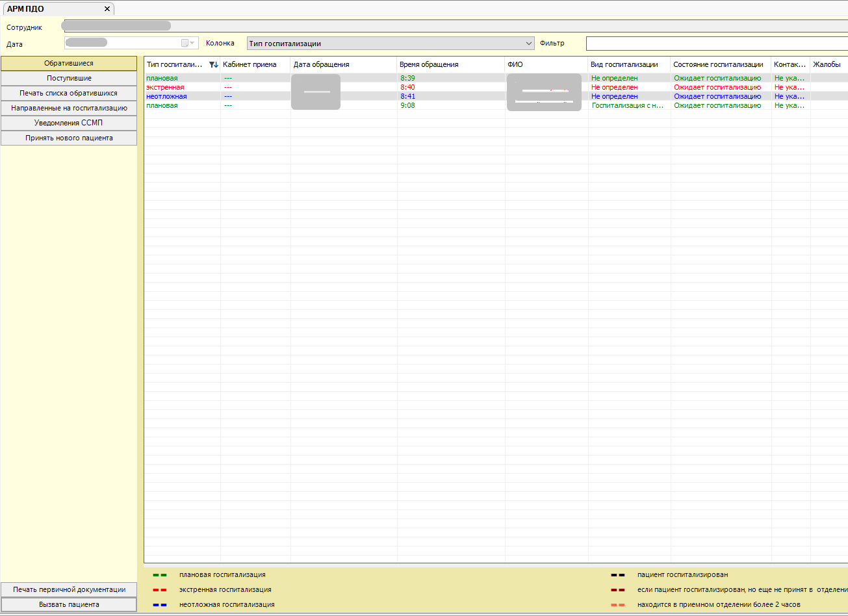Click the Фильтр input field

point(717,44)
